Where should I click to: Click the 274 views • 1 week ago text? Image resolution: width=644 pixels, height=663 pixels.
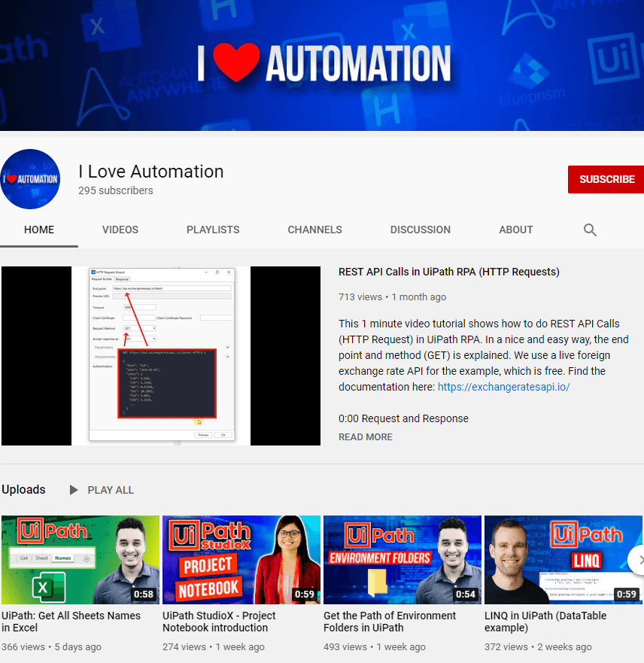pos(214,646)
